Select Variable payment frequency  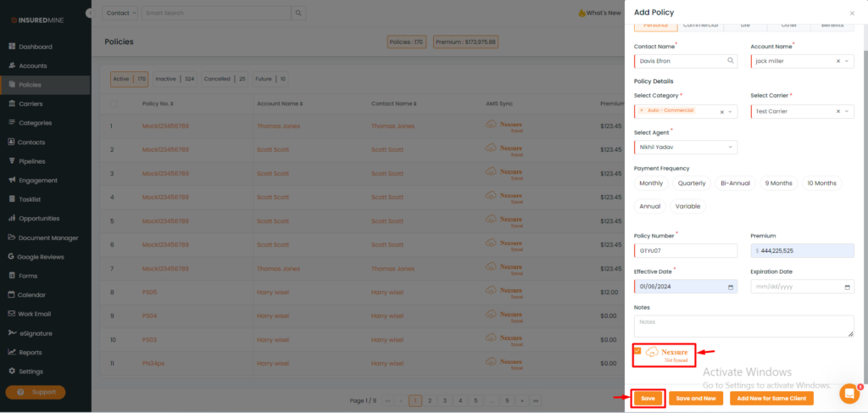[688, 206]
